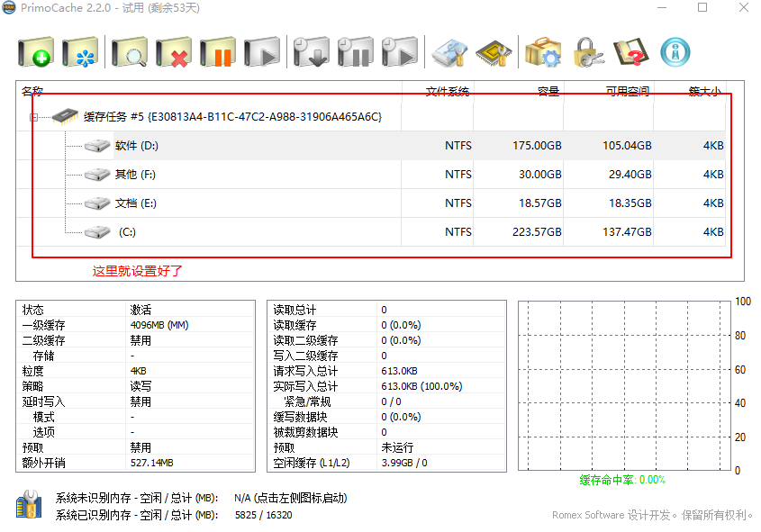The width and height of the screenshot is (761, 532).
Task: Click the PrimoCache application title icon
Action: point(9,8)
